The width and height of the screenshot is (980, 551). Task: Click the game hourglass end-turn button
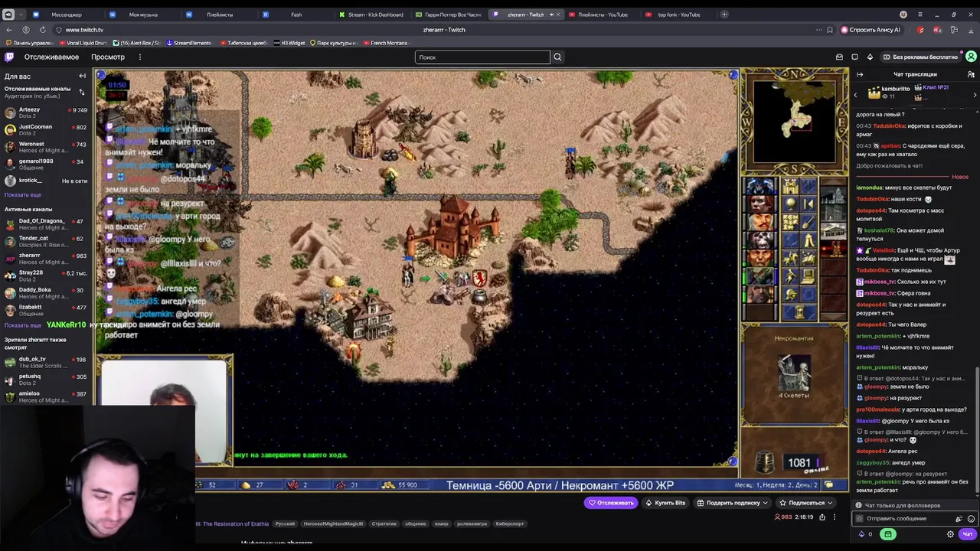(799, 311)
